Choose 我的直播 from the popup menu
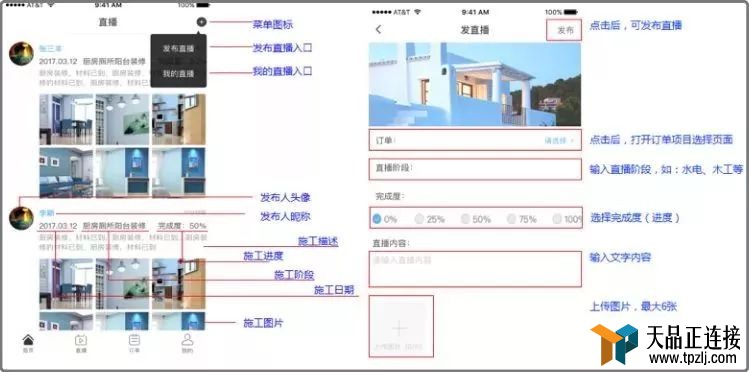The height and width of the screenshot is (372, 749). (179, 74)
